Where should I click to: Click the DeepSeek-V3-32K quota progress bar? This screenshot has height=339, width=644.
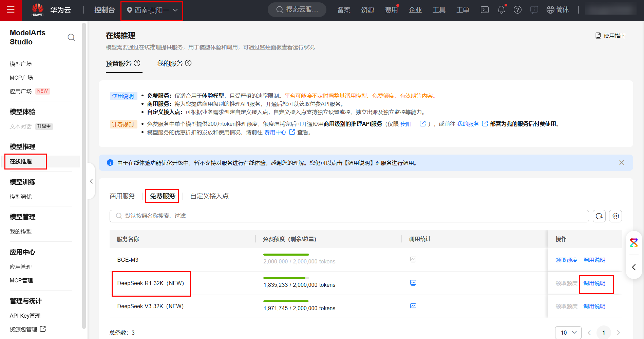(x=286, y=301)
